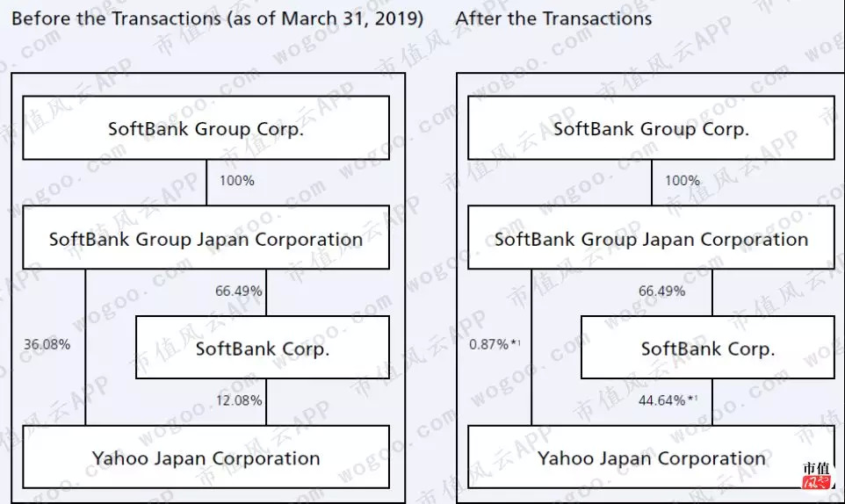Viewport: 845px width, 504px height.
Task: Click the 36.08% ownership label
Action: click(47, 344)
